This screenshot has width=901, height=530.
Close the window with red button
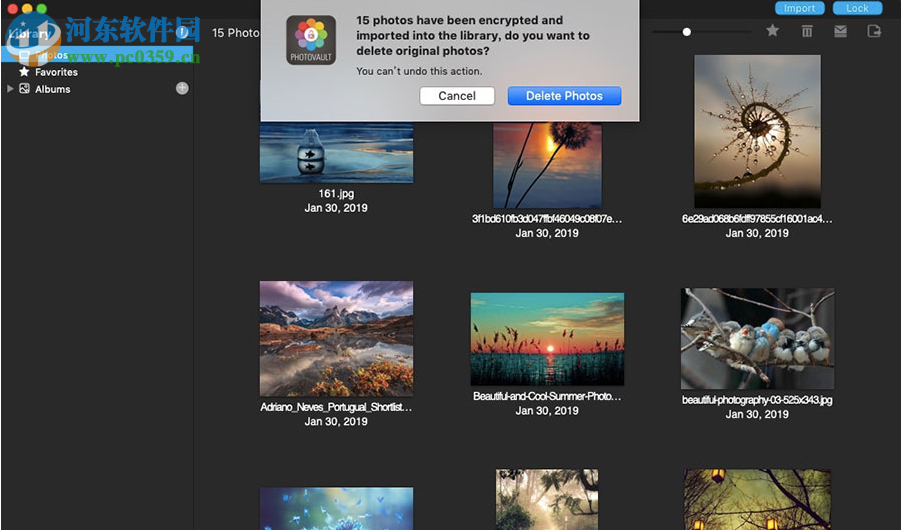coord(12,8)
